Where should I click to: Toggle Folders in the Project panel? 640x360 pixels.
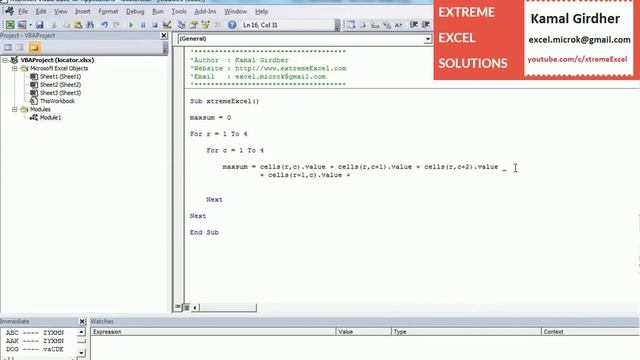point(34,48)
